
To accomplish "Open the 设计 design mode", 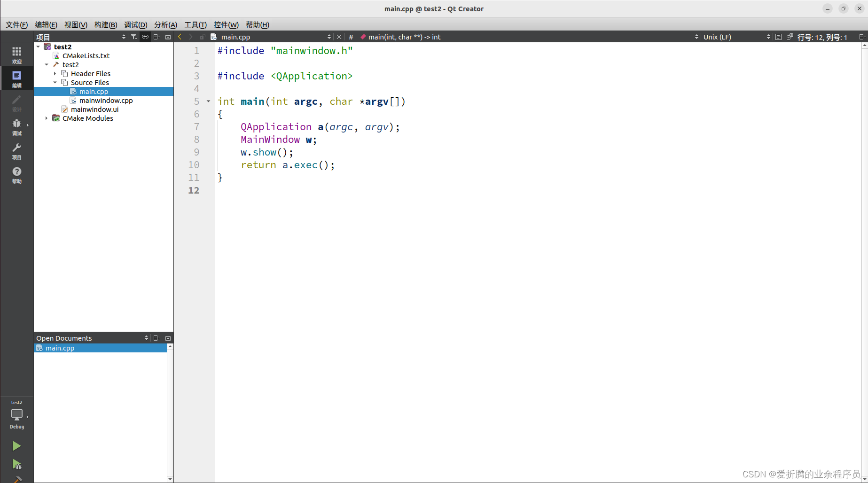I will tap(16, 102).
